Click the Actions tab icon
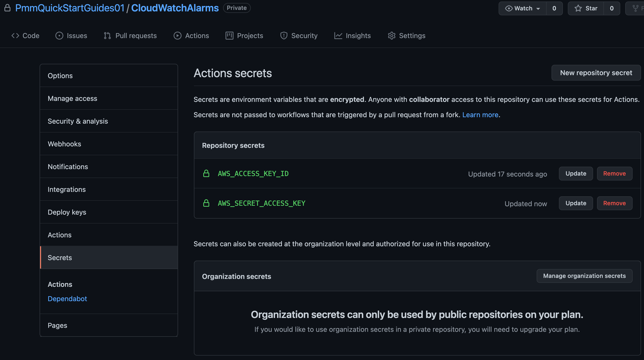This screenshot has width=644, height=360. [x=177, y=35]
